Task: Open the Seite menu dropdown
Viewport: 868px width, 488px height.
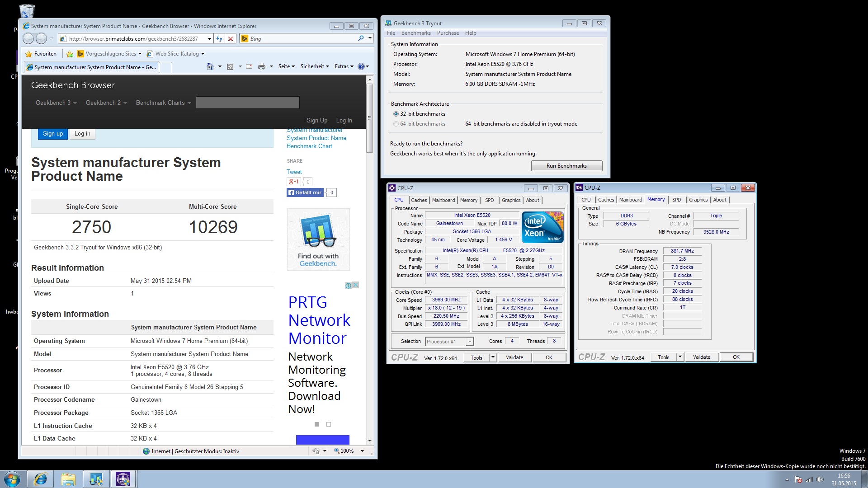Action: point(286,66)
